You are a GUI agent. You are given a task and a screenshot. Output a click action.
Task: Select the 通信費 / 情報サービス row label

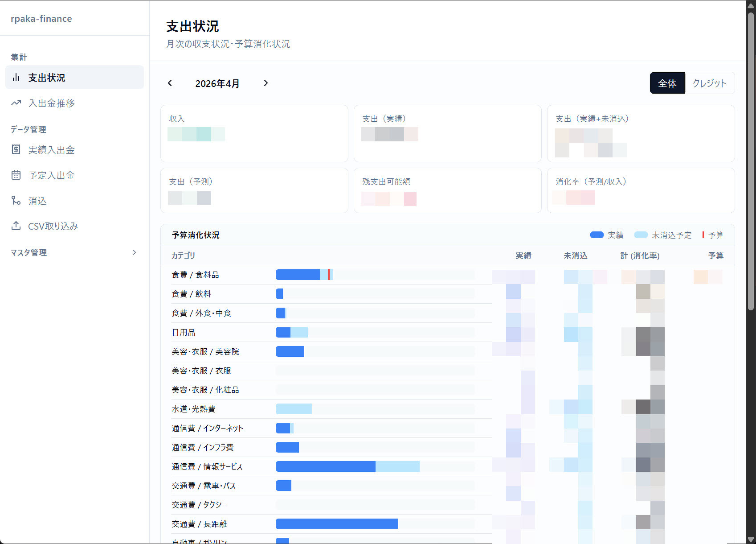point(207,466)
